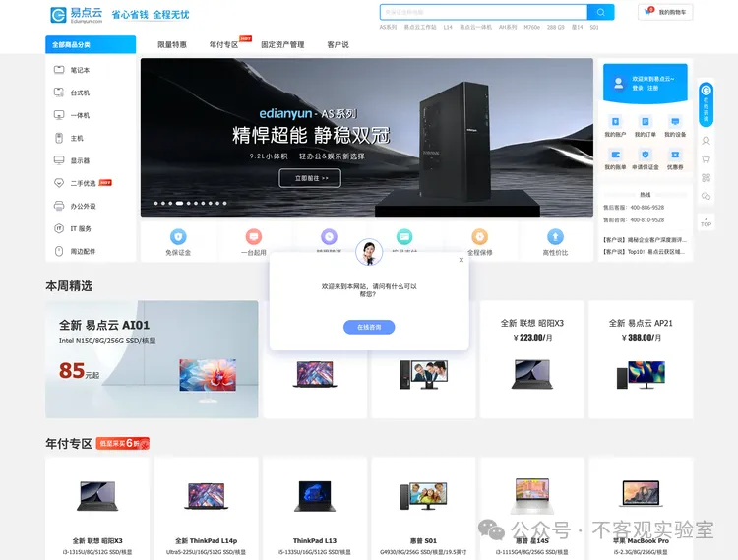Screen dimensions: 738x560
Task: Click the M760e hot search keyword
Action: pos(531,28)
